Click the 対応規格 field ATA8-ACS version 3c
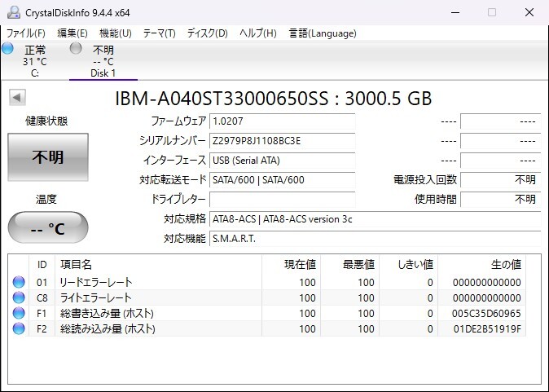The image size is (549, 392). coord(376,219)
